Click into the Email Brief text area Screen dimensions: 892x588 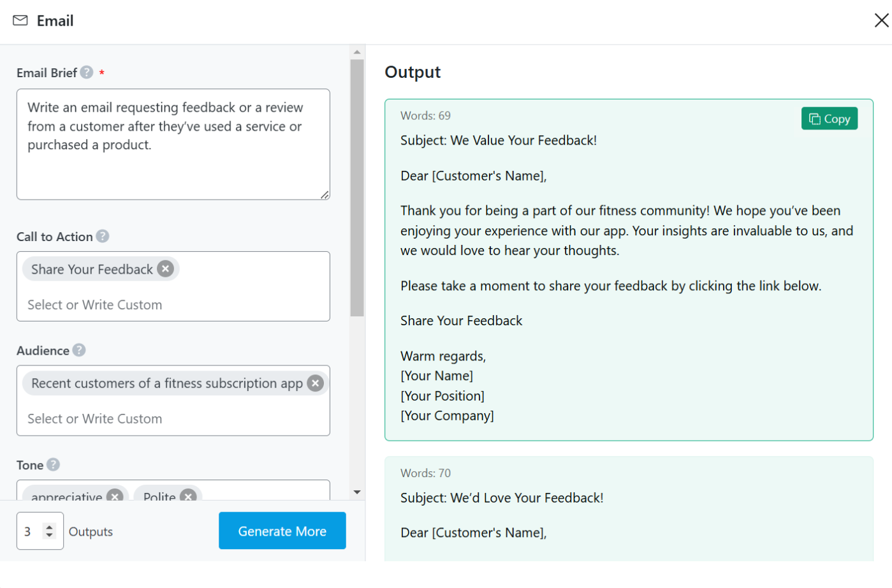pos(173,144)
